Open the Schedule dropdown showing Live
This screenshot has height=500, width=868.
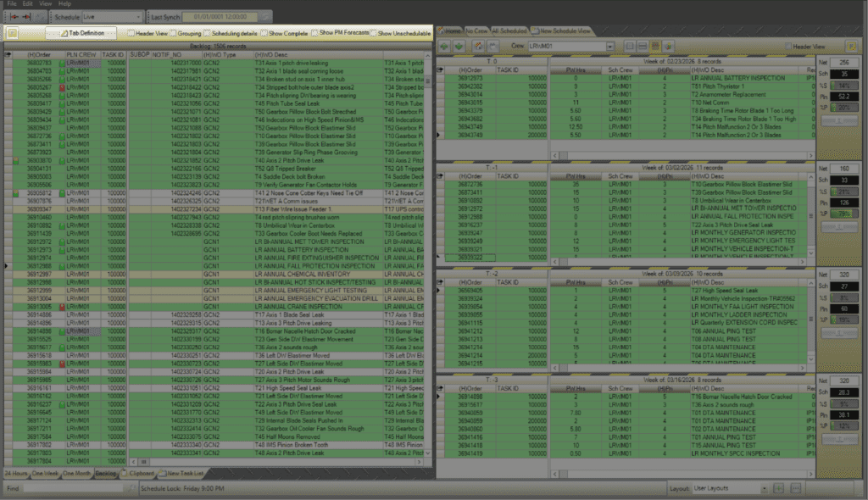[110, 16]
